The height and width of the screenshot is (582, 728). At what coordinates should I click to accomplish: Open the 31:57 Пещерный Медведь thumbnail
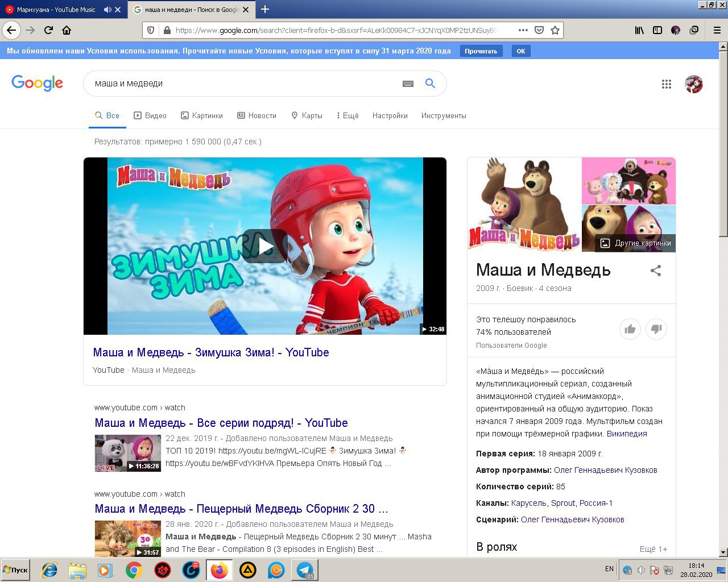[127, 538]
